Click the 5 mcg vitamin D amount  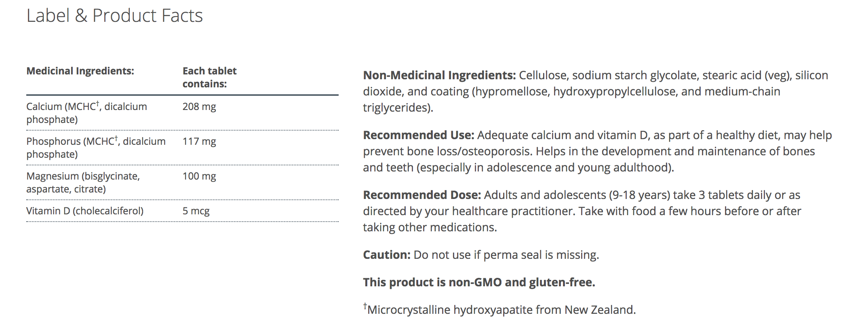click(x=196, y=211)
